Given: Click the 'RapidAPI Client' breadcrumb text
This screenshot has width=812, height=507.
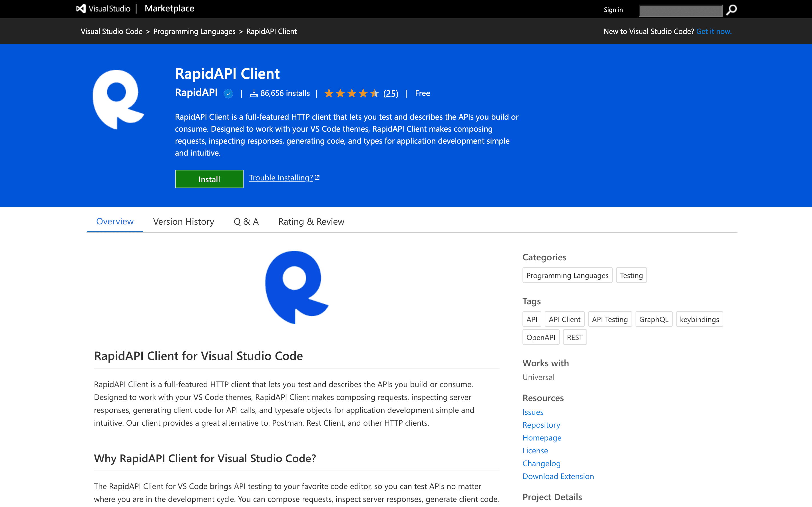Looking at the screenshot, I should 272,31.
